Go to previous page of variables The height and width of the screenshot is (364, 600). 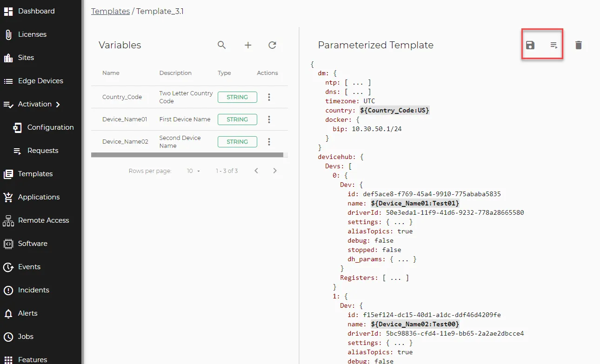[256, 171]
